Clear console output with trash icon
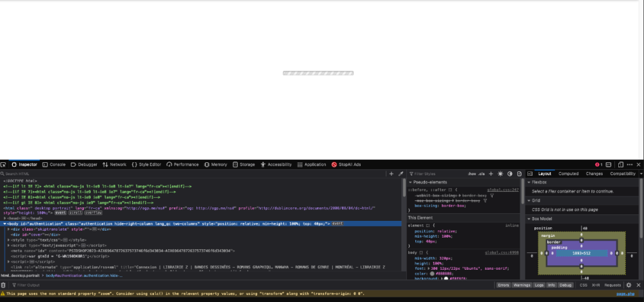 [x=3, y=285]
